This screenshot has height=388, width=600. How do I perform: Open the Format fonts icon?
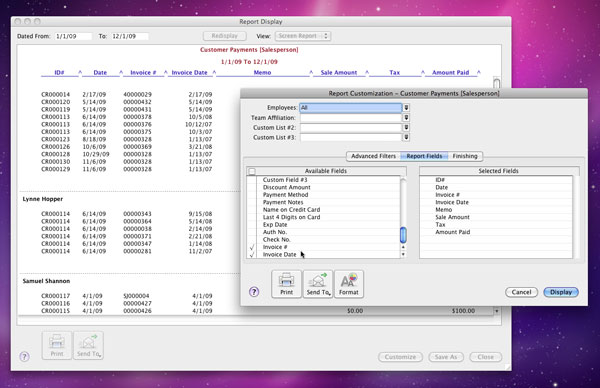[349, 284]
